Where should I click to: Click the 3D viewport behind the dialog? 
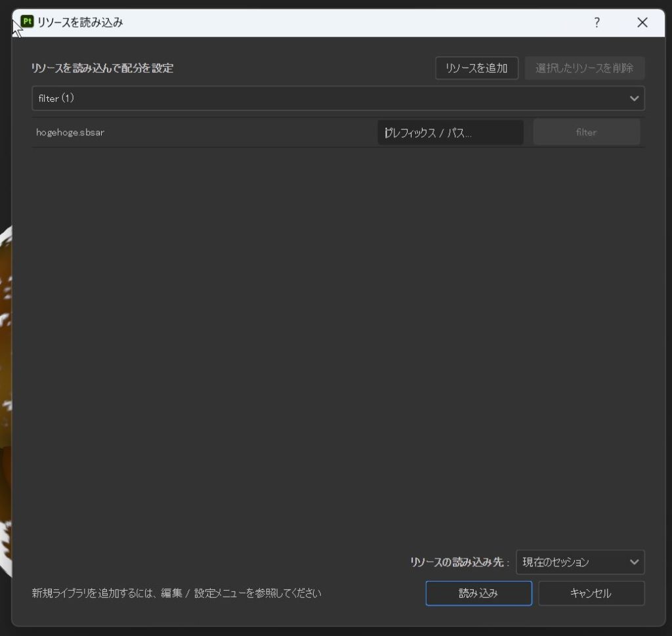[x=5, y=394]
